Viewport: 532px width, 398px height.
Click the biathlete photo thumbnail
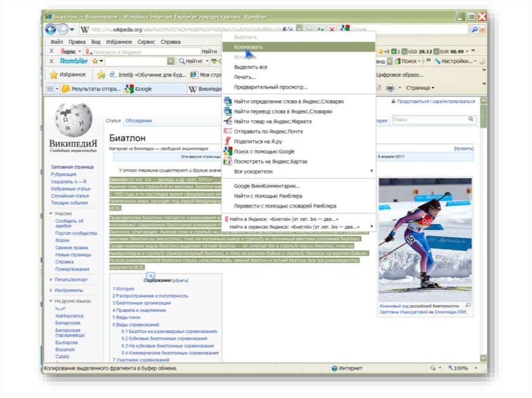point(425,240)
